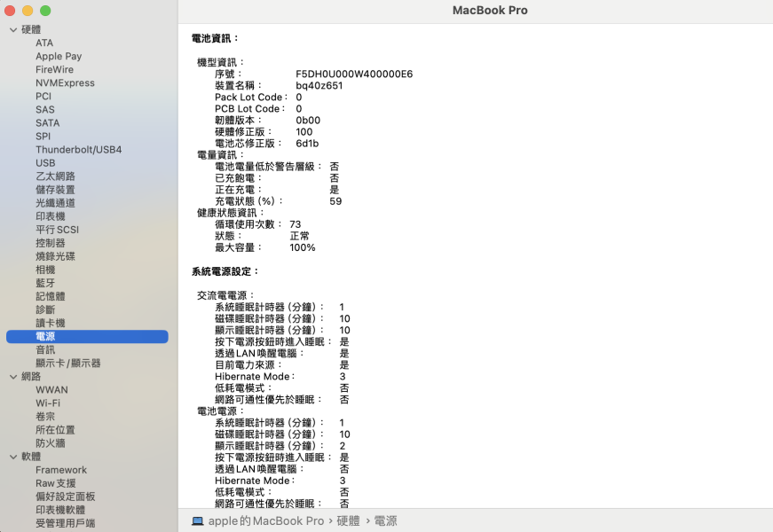Select 儲存裝置 in the sidebar
This screenshot has height=532, width=773.
coord(55,189)
